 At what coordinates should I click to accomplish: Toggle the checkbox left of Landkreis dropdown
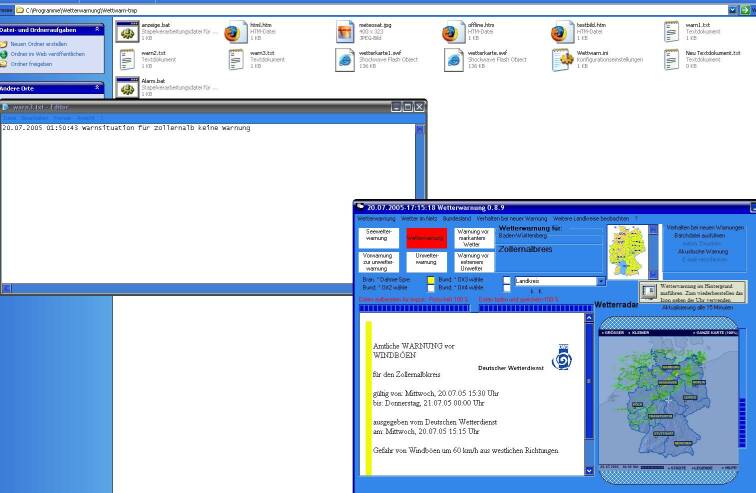pos(507,282)
